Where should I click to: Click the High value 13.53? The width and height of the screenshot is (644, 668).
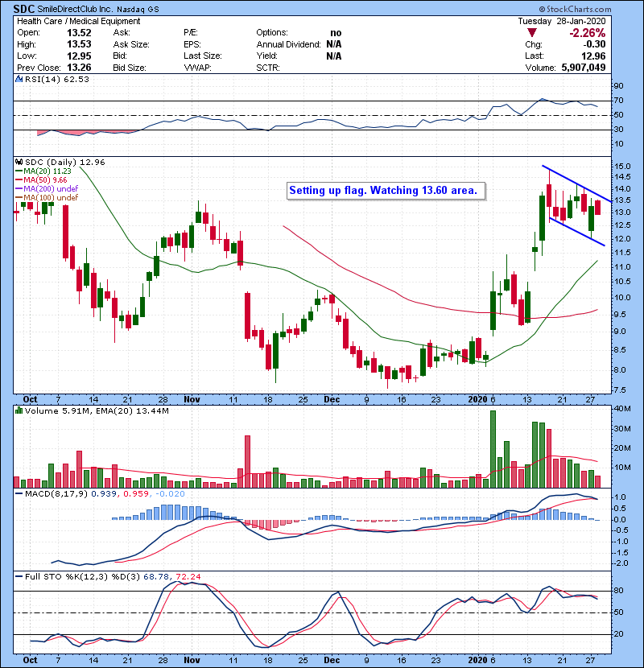tap(79, 44)
